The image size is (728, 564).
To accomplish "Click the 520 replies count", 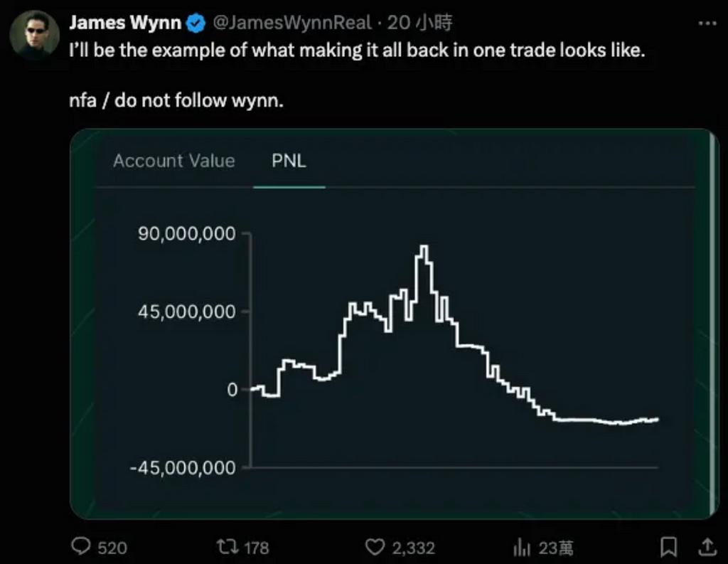I will pyautogui.click(x=112, y=548).
